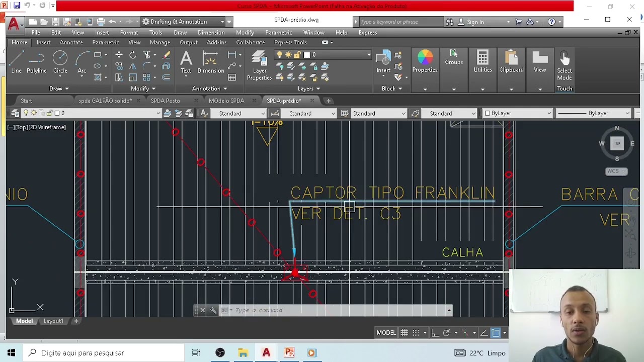Open the Parametric menu in menu bar

278,32
